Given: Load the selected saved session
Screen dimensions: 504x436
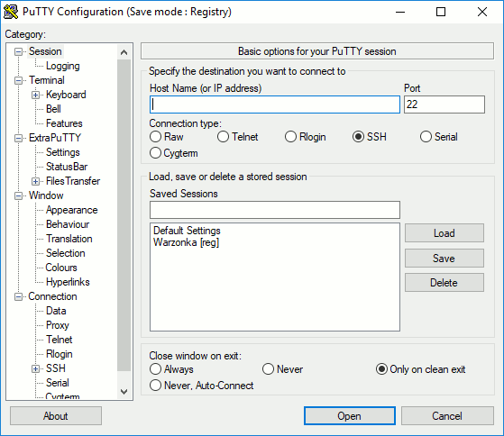Looking at the screenshot, I should [444, 233].
